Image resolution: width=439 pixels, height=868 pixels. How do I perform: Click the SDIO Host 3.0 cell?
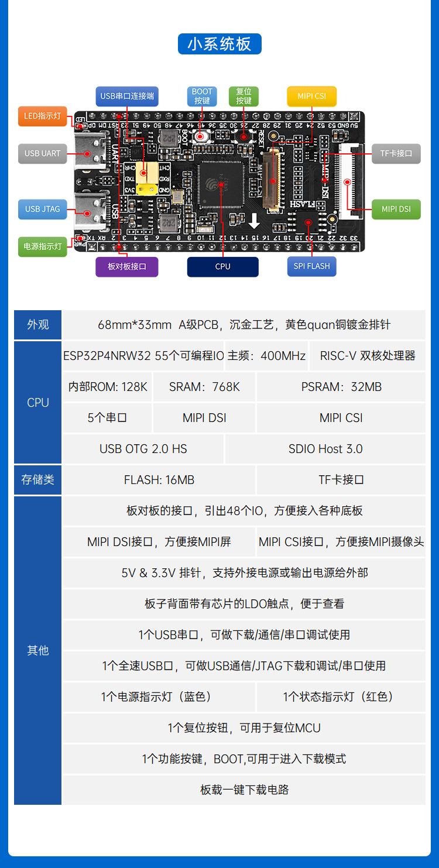pyautogui.click(x=325, y=449)
